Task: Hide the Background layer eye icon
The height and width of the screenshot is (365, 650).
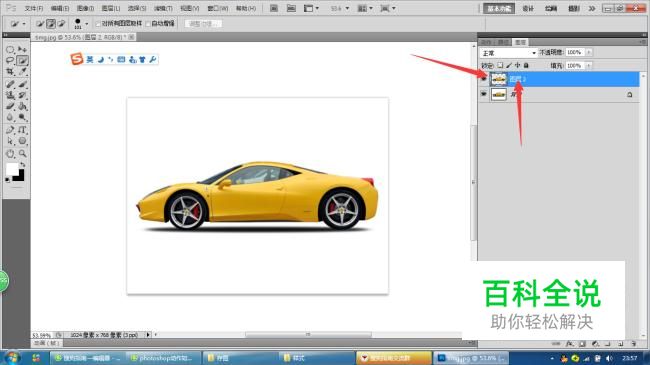Action: pyautogui.click(x=484, y=94)
